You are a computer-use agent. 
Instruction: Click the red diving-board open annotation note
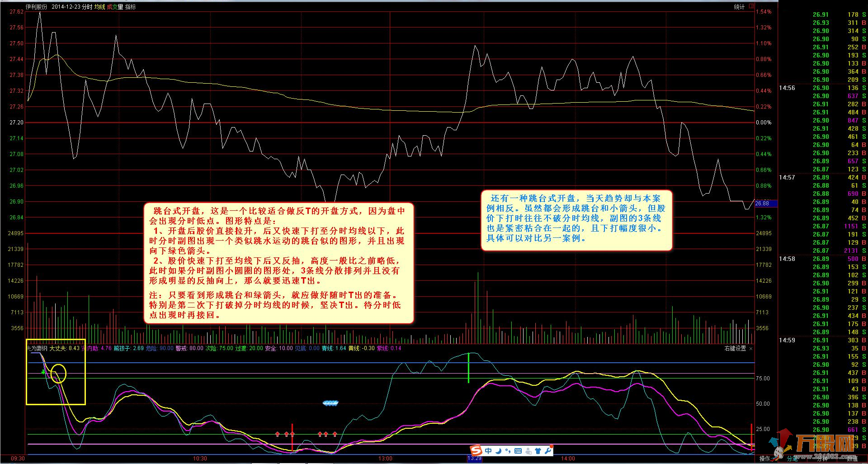click(x=278, y=263)
